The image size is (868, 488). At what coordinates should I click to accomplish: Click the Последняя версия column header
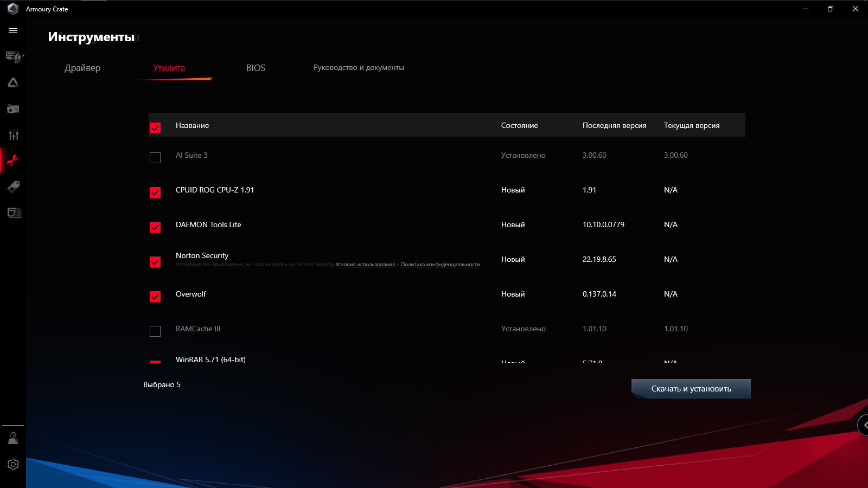(614, 125)
